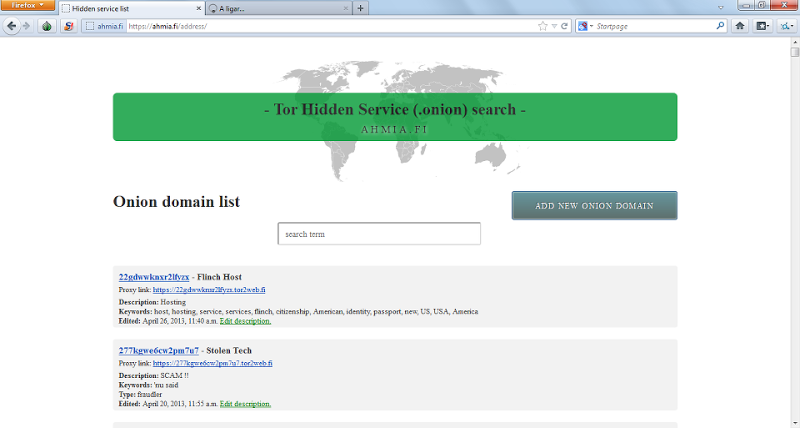This screenshot has height=428, width=800.
Task: Click the vertical scrollbar thumb
Action: (x=795, y=52)
